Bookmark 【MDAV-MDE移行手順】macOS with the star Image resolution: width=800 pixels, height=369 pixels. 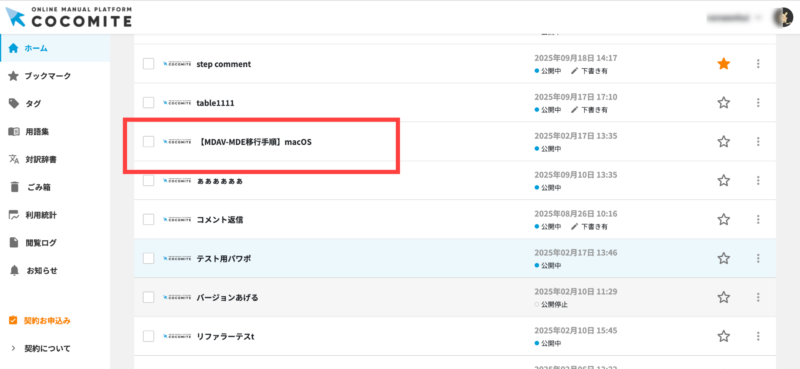click(x=723, y=141)
